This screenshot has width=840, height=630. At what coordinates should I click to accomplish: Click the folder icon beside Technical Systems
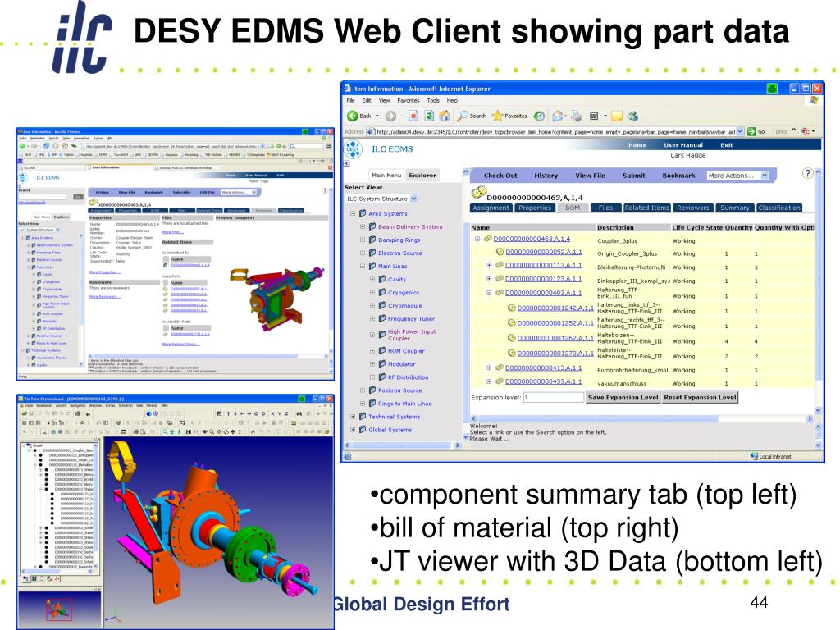(363, 416)
